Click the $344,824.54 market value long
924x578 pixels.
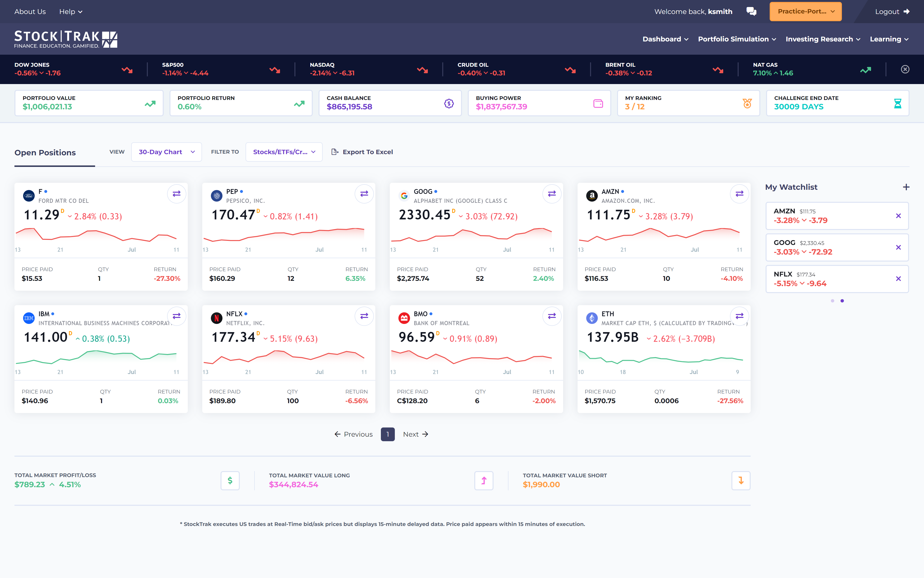click(x=293, y=485)
